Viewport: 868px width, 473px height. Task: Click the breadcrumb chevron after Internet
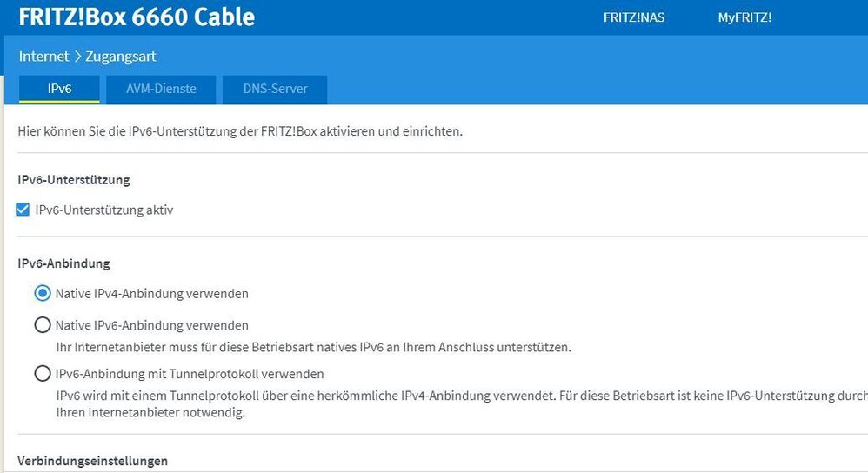[x=77, y=57]
